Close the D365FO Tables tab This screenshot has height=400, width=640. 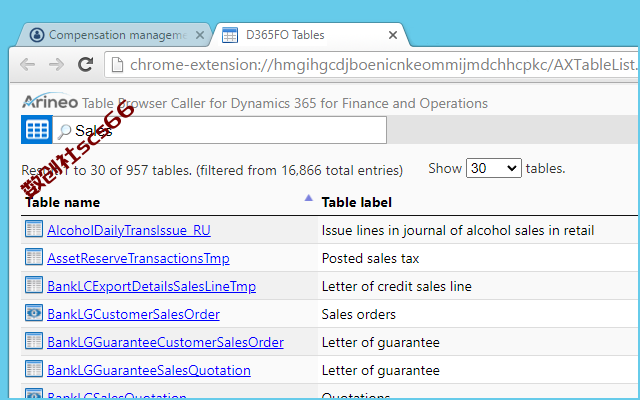(393, 36)
